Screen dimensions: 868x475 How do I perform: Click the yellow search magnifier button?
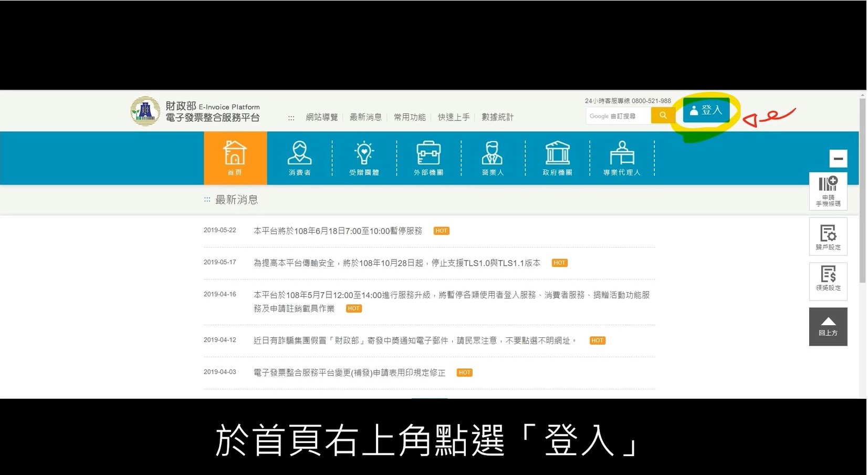pyautogui.click(x=663, y=116)
